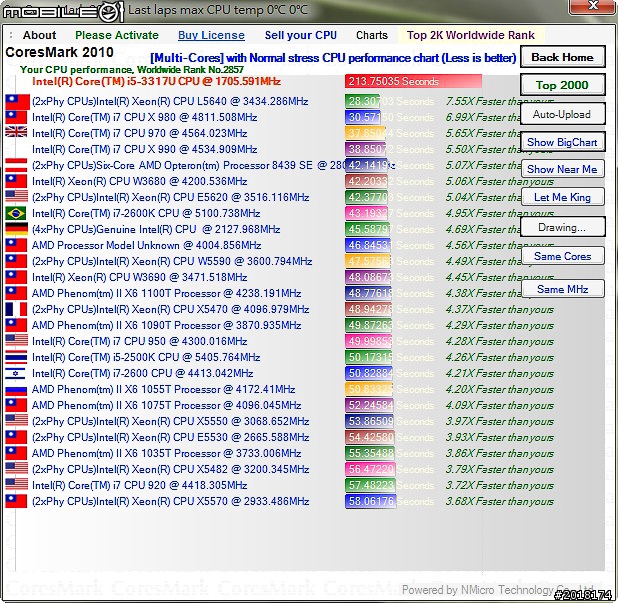This screenshot has width=618, height=603.
Task: Click flag beside Phenom II X6 1075T row
Action: pyautogui.click(x=17, y=405)
